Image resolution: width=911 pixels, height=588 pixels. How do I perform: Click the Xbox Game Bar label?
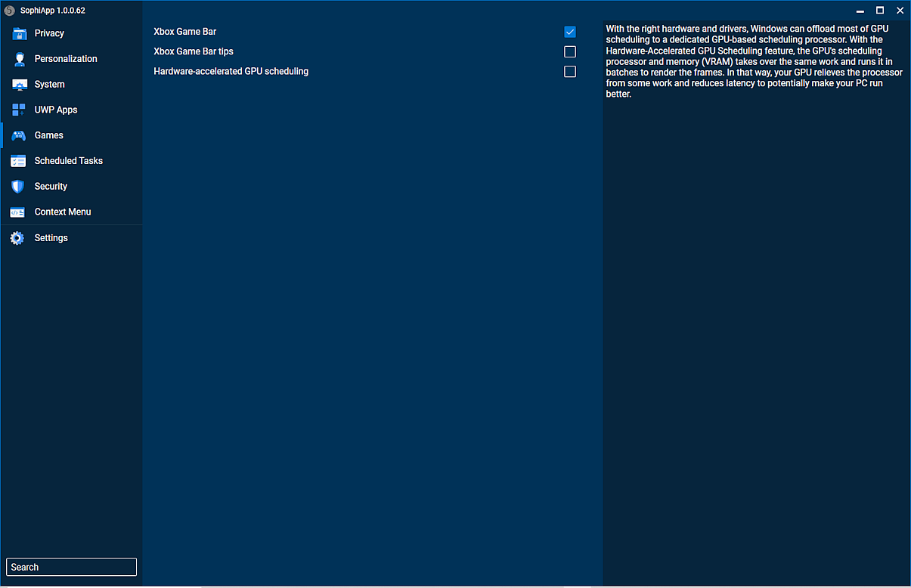coord(185,32)
